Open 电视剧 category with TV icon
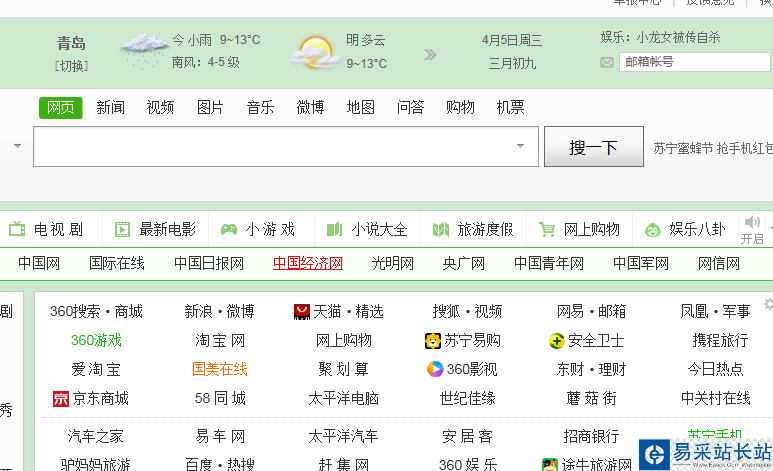773x471 pixels. point(17,229)
